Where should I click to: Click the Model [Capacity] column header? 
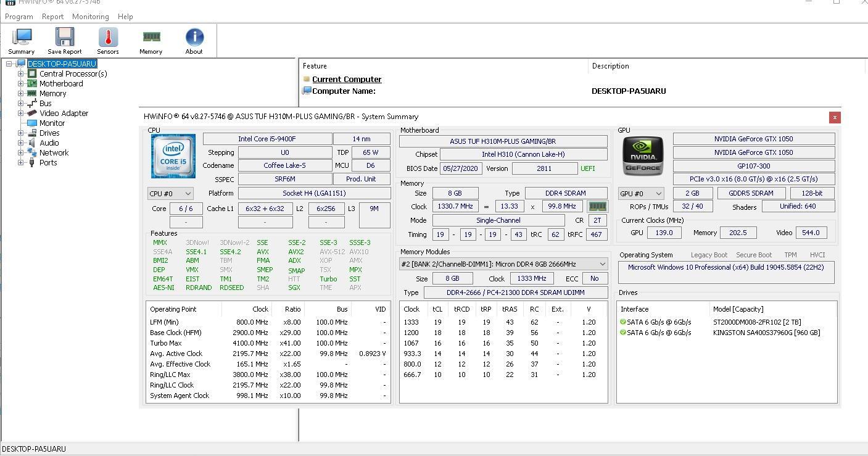coord(773,309)
